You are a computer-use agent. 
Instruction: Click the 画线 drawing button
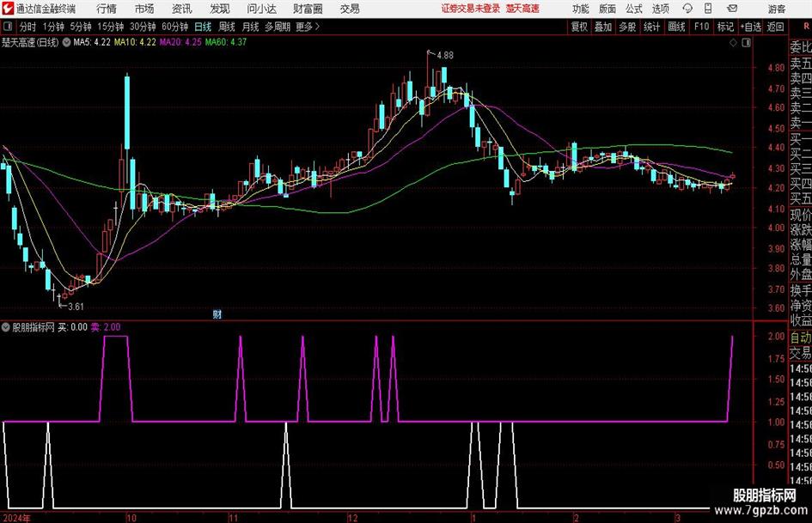pos(676,27)
